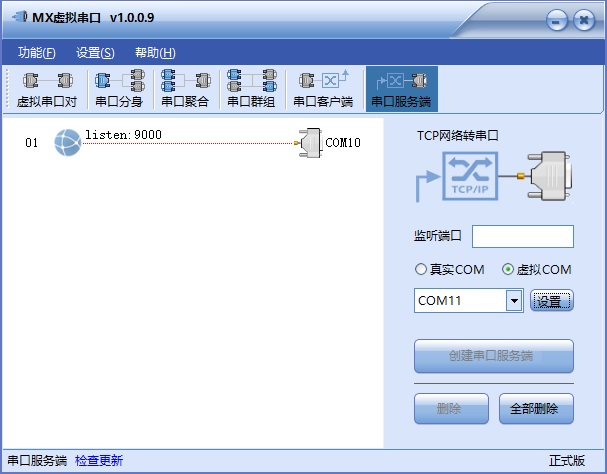The image size is (607, 474).
Task: Click the 删除 button
Action: click(451, 409)
